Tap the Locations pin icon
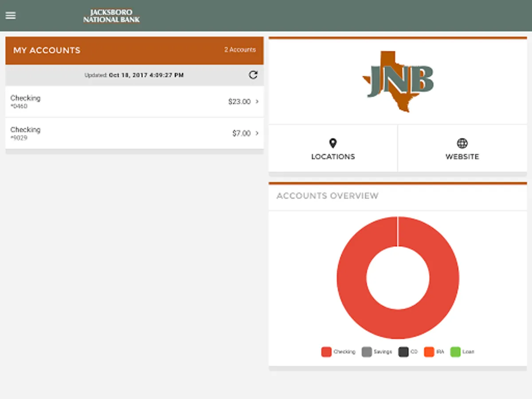 (333, 143)
